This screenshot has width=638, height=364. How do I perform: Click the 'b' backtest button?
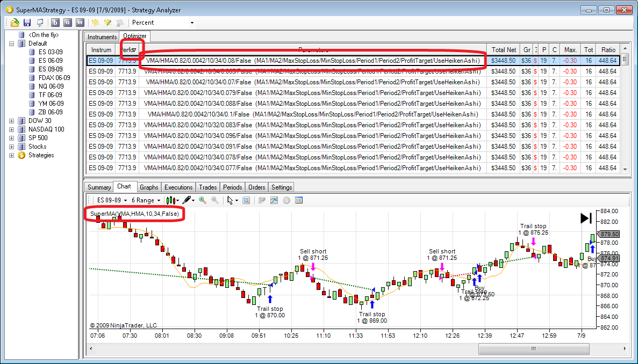55,23
